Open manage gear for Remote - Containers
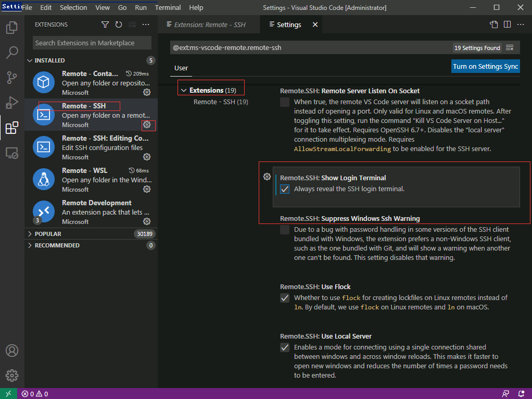532x399 pixels. tap(147, 92)
